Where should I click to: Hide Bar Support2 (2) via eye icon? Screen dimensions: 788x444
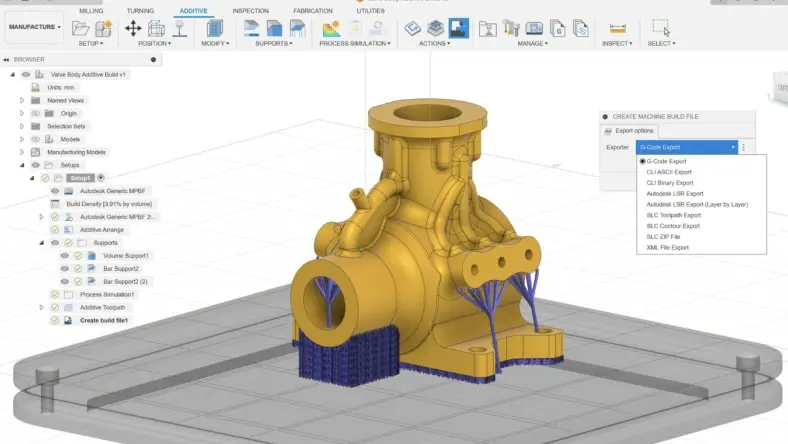pos(64,282)
